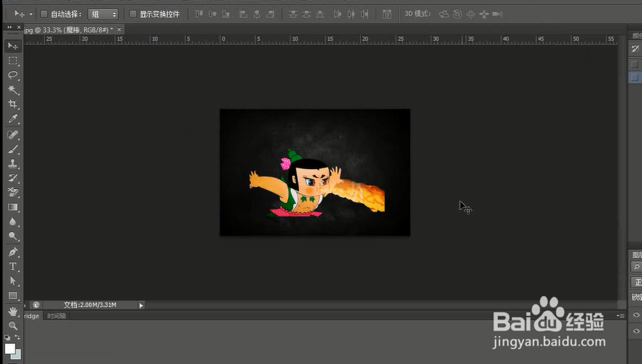Select the Gradient tool

(x=13, y=207)
